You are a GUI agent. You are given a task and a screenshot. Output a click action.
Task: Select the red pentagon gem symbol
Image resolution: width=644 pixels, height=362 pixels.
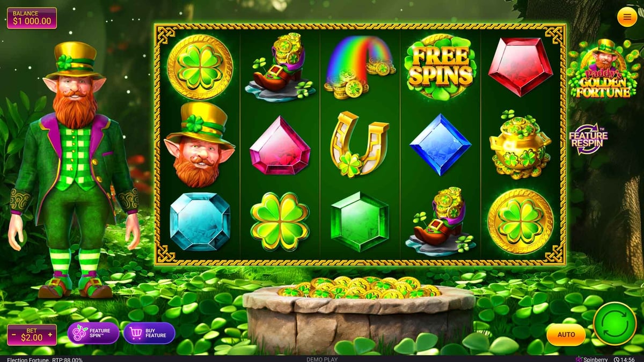coord(520,67)
